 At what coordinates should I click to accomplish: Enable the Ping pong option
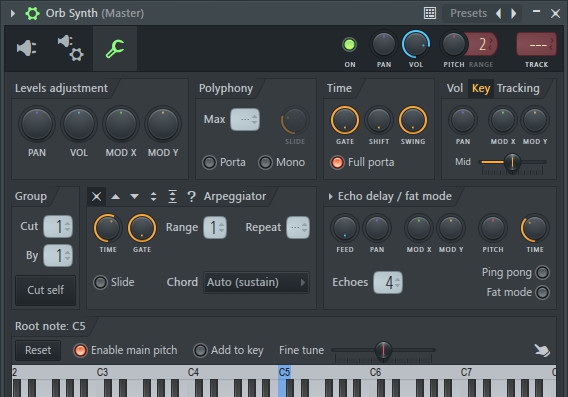click(x=542, y=272)
